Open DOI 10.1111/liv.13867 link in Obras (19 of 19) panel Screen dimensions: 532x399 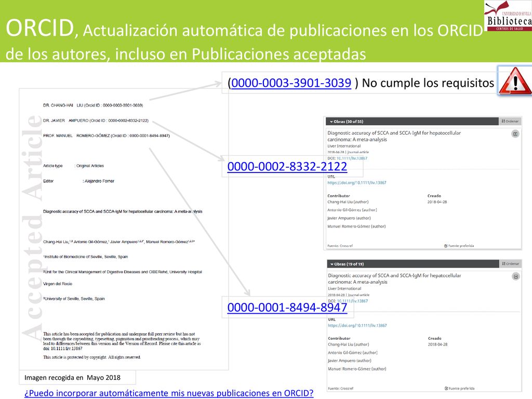pyautogui.click(x=353, y=301)
